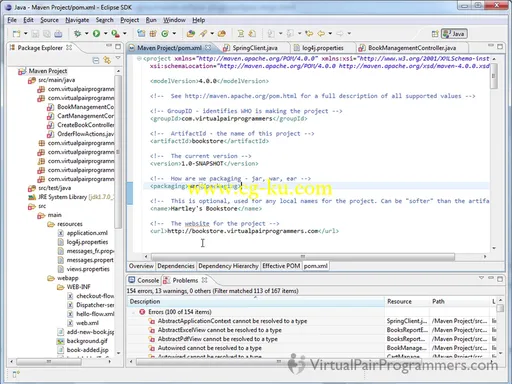The width and height of the screenshot is (512, 384).
Task: Maximize the Package Explorer view
Action: (x=118, y=46)
